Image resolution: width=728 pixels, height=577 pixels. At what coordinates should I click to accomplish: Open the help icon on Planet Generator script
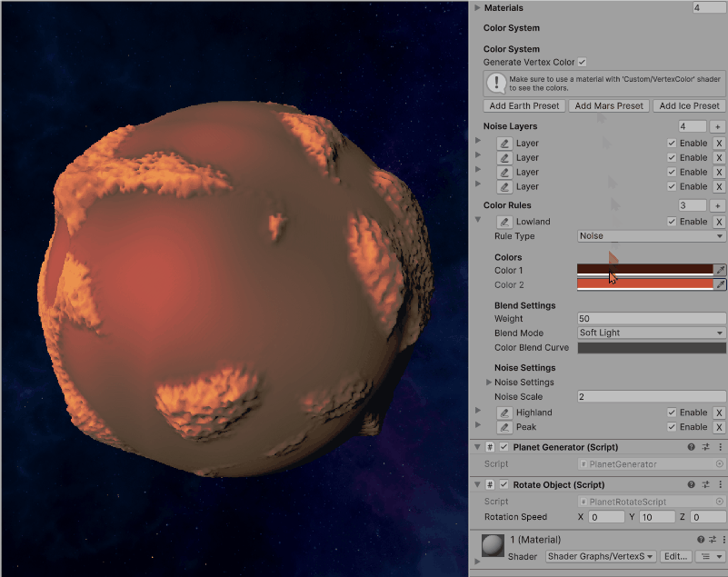[692, 447]
